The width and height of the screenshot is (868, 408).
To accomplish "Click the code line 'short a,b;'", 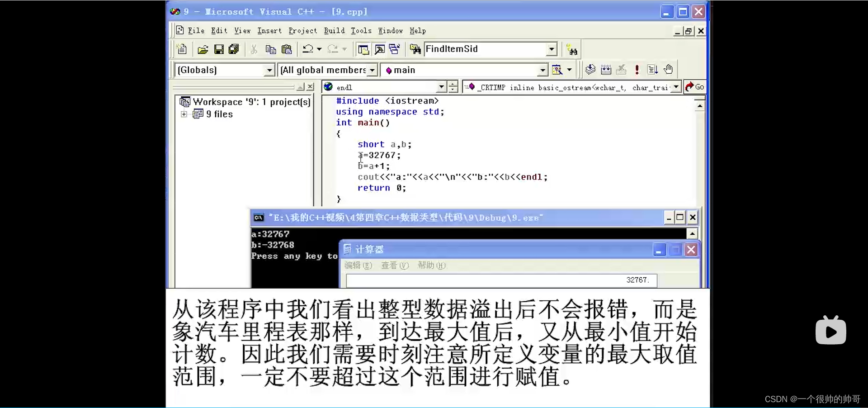I will tap(384, 144).
